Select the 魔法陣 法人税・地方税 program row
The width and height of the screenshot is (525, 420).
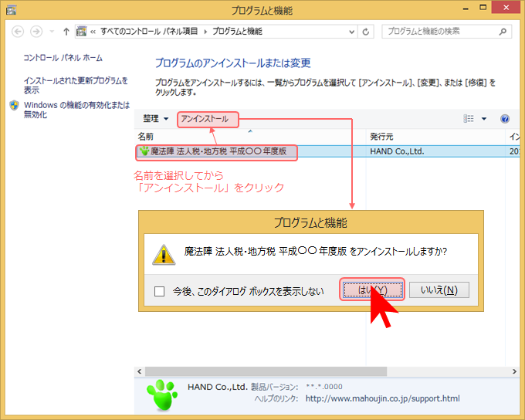pyautogui.click(x=327, y=151)
